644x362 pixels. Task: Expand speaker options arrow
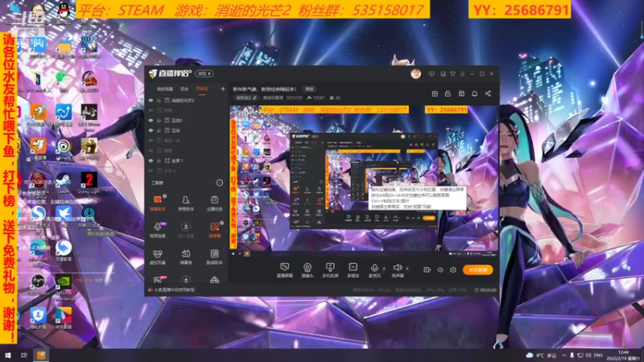pos(407,269)
